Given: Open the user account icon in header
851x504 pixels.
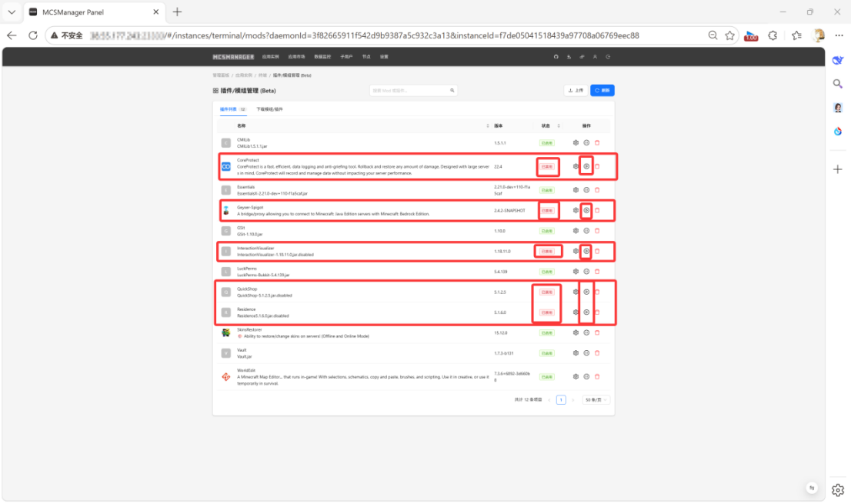Looking at the screenshot, I should (595, 56).
